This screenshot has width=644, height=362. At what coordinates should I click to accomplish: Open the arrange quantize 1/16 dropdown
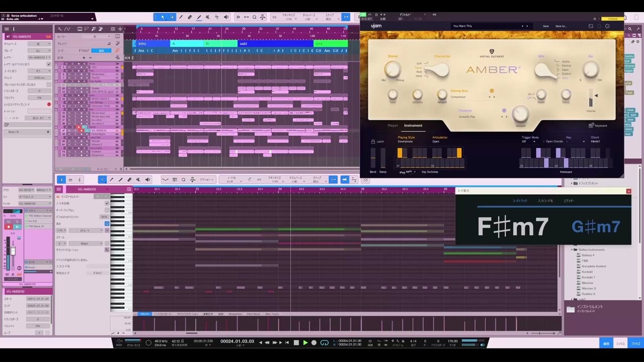click(288, 19)
